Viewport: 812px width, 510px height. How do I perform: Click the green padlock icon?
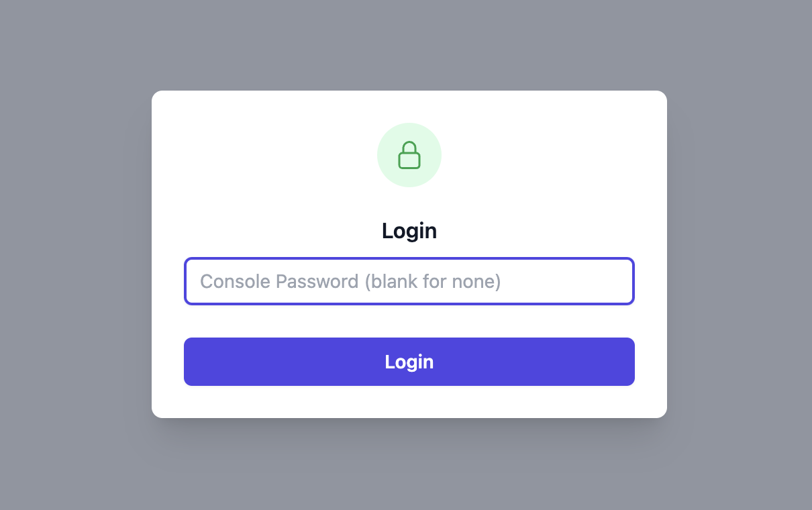pos(409,155)
